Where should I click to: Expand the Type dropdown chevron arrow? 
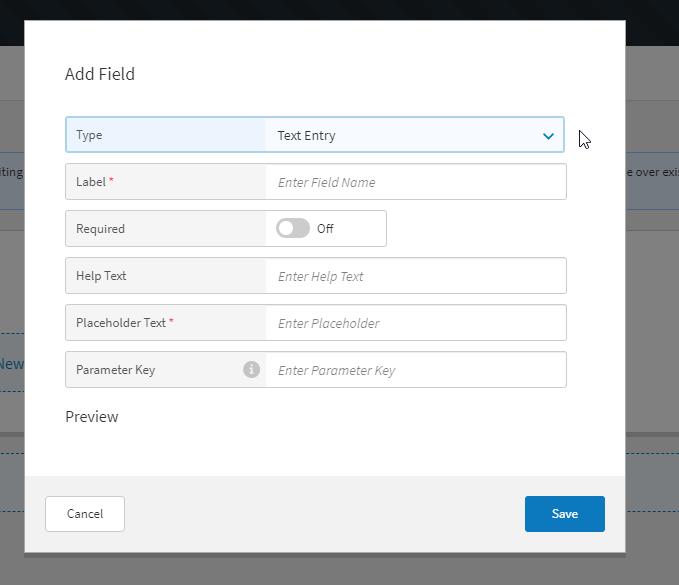click(x=548, y=136)
